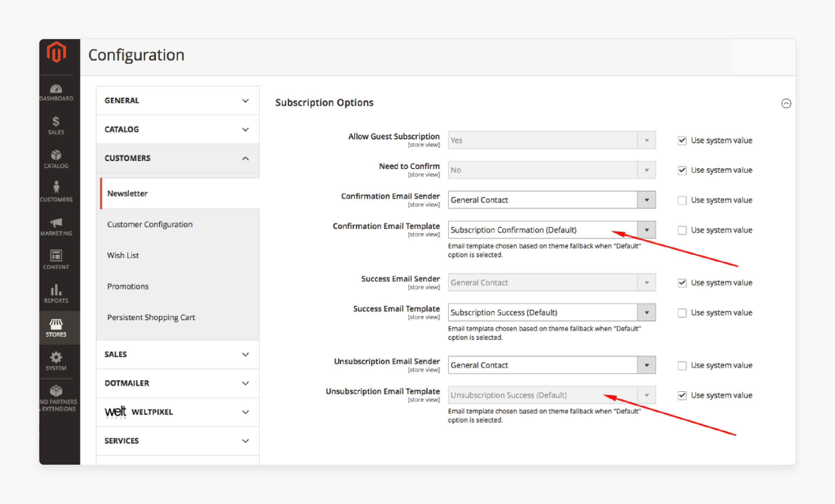Click the Catalog icon in sidebar
Viewport: 835px width, 504px height.
[57, 156]
